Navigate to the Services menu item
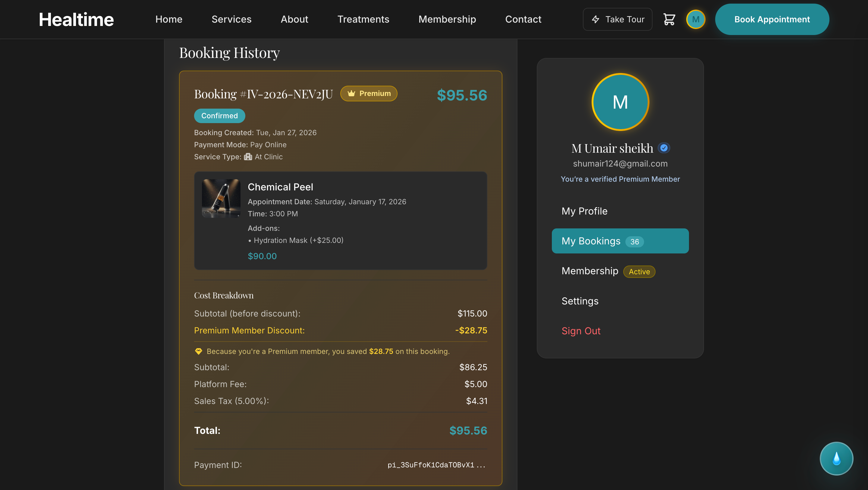The height and width of the screenshot is (490, 868). tap(231, 19)
